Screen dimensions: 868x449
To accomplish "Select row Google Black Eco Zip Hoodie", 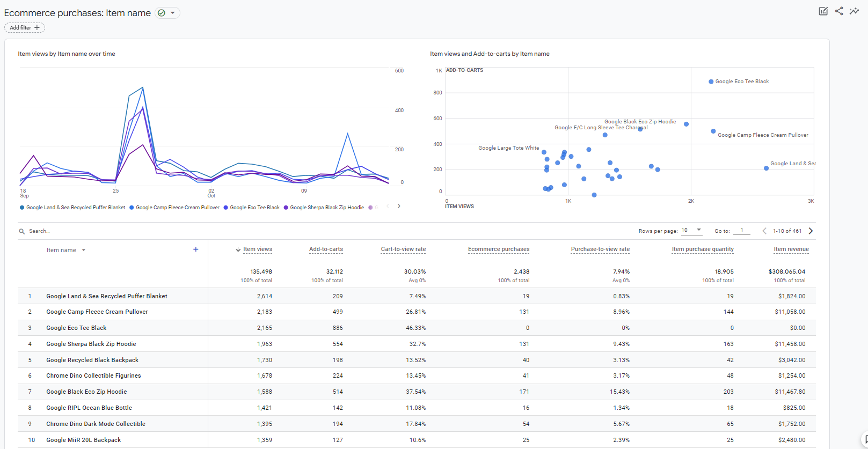I will (417, 392).
